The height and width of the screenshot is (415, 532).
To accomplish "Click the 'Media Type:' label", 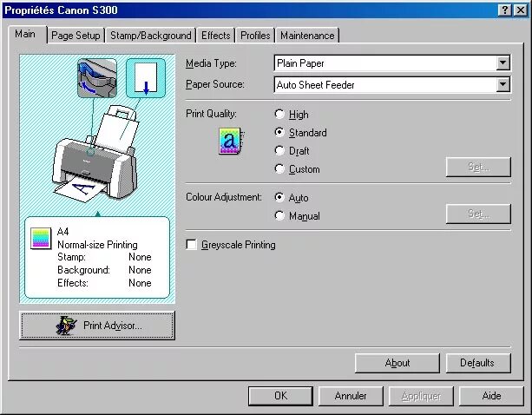I will pyautogui.click(x=211, y=63).
